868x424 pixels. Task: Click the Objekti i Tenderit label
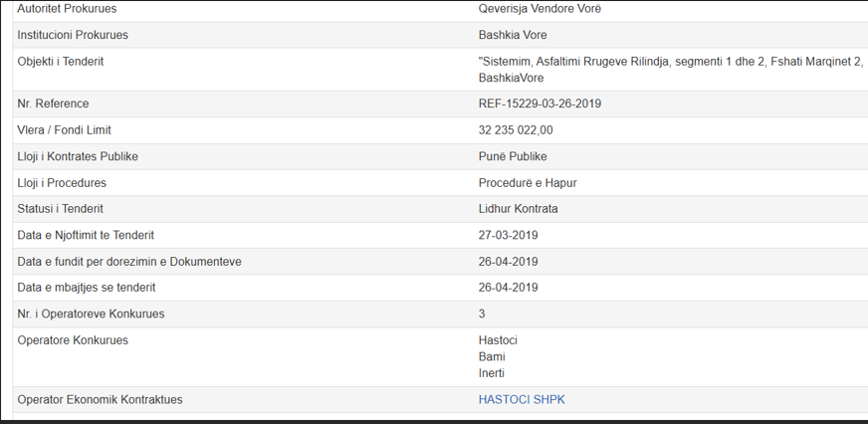(x=61, y=62)
